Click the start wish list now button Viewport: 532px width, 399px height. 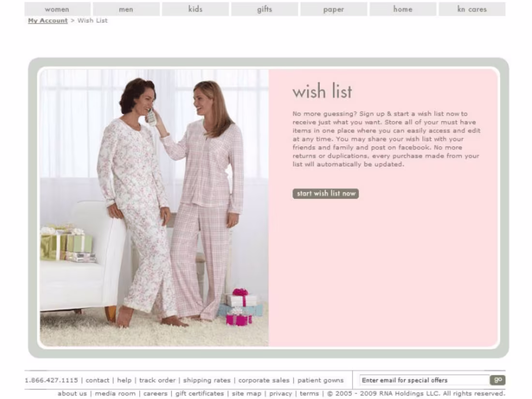tap(325, 194)
